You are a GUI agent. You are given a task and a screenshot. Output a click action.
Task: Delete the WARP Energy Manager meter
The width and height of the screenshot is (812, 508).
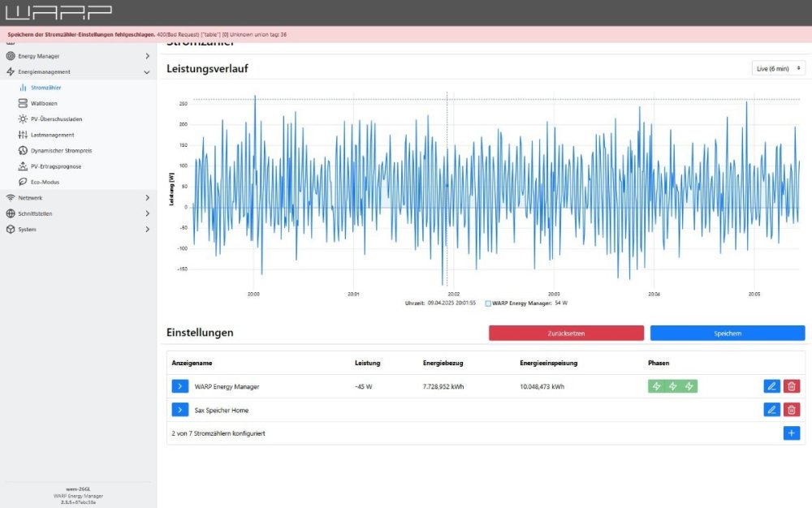pyautogui.click(x=792, y=386)
